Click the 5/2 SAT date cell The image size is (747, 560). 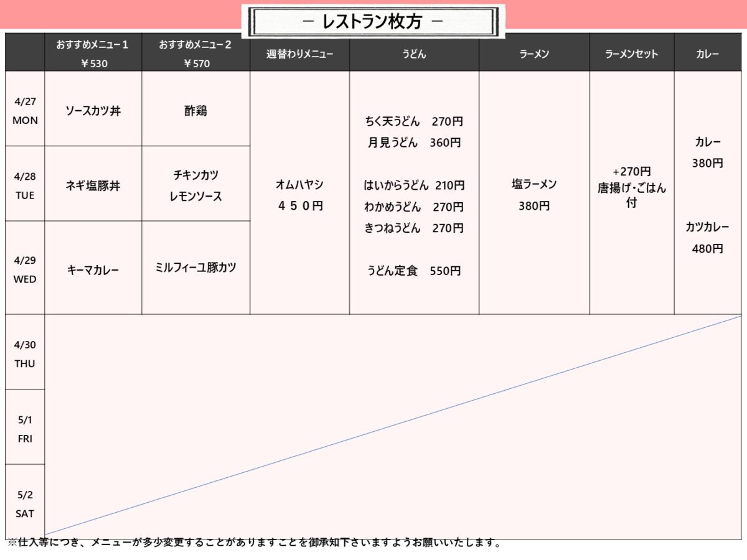click(x=25, y=503)
